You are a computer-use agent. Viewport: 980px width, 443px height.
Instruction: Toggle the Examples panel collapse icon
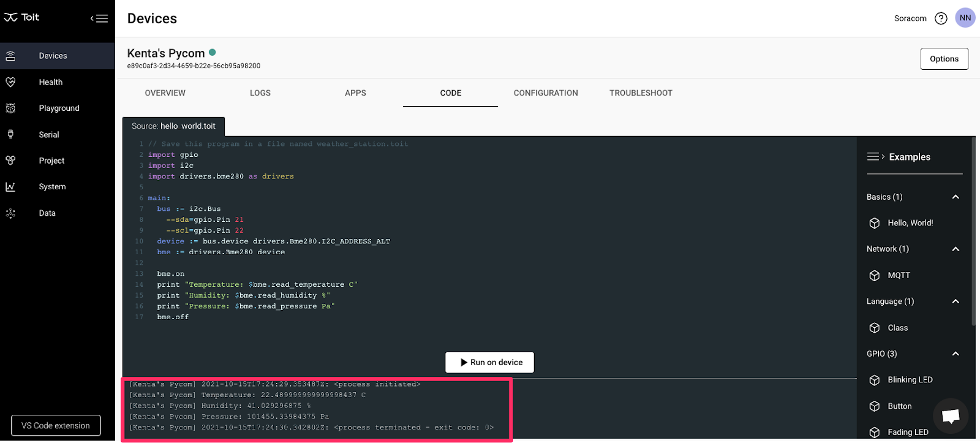coord(875,157)
